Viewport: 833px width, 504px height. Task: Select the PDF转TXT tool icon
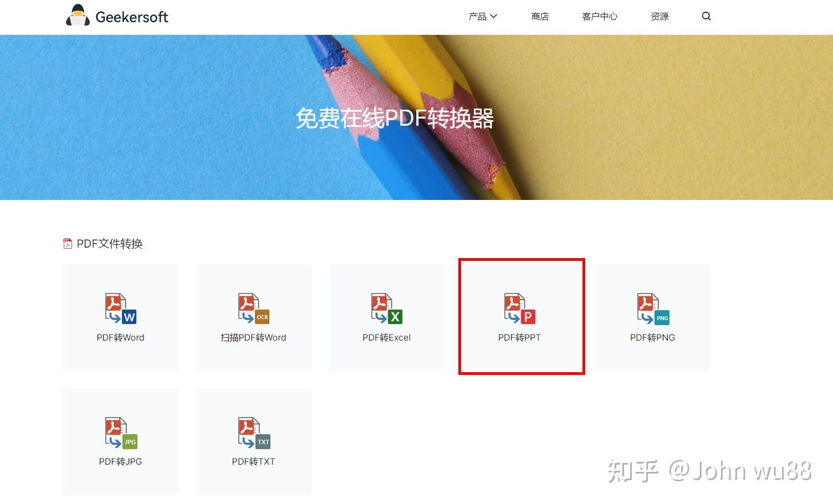[x=253, y=433]
